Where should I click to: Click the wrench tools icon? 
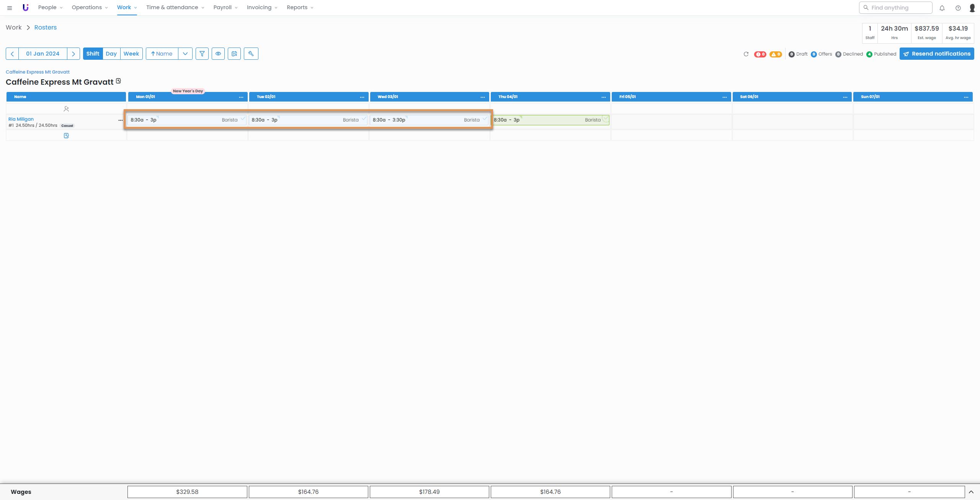[251, 54]
